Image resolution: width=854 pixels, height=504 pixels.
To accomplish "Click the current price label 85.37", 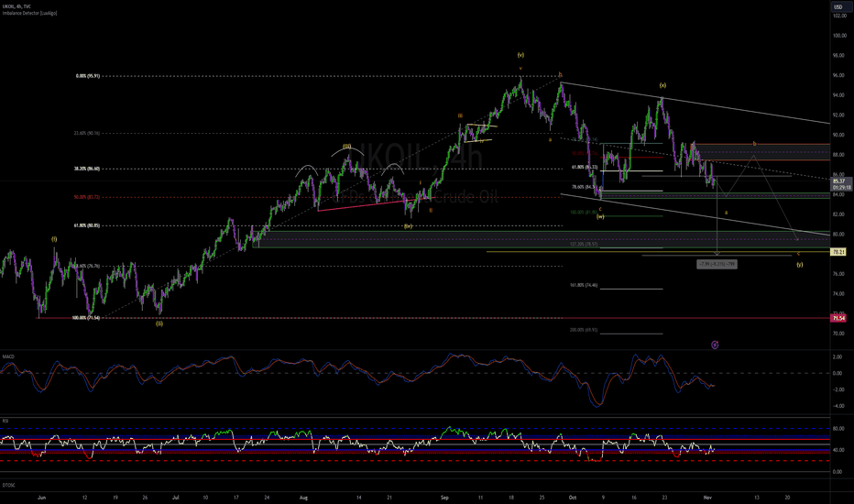I will point(838,181).
